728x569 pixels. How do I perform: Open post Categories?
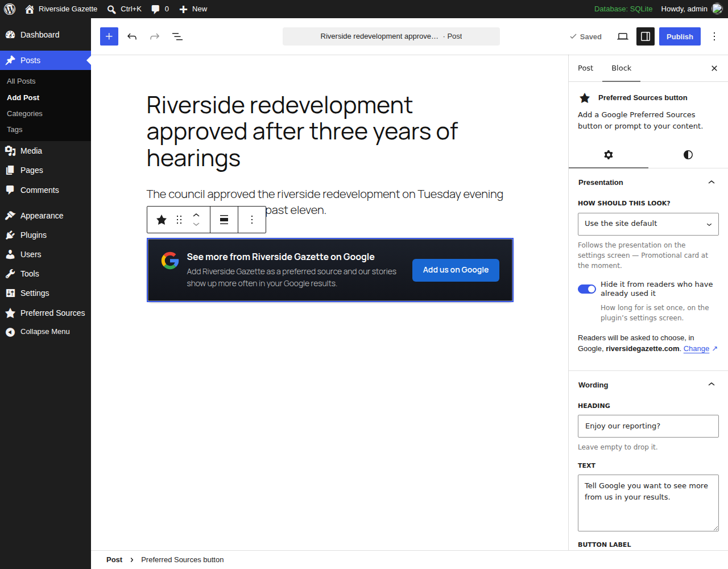coord(24,114)
